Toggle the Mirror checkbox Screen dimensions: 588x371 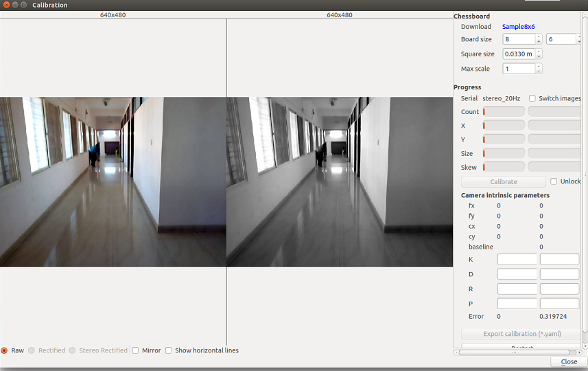click(x=136, y=350)
